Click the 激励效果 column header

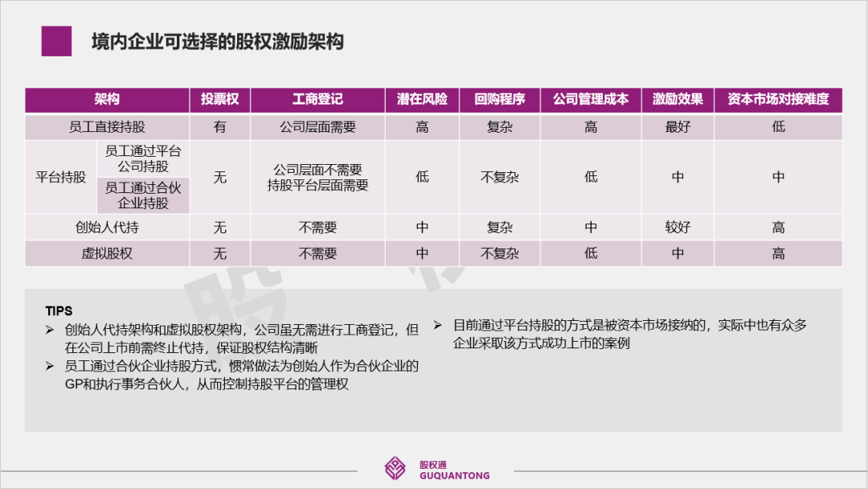[678, 100]
